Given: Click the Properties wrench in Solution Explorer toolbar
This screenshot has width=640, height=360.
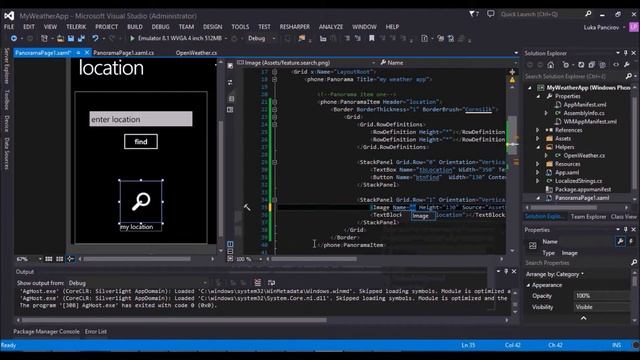Looking at the screenshot, I should coord(627,65).
